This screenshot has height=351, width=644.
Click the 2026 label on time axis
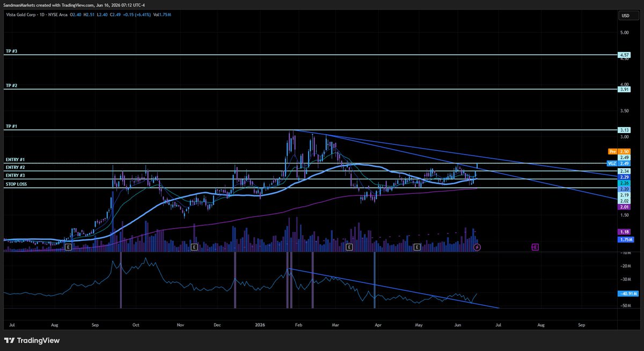(260, 325)
